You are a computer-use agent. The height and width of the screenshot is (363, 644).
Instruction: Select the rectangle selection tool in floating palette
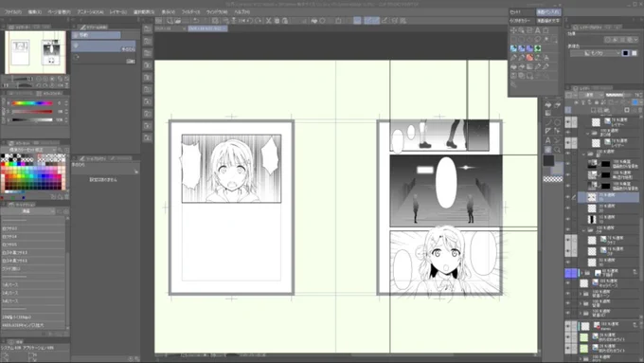(513, 40)
